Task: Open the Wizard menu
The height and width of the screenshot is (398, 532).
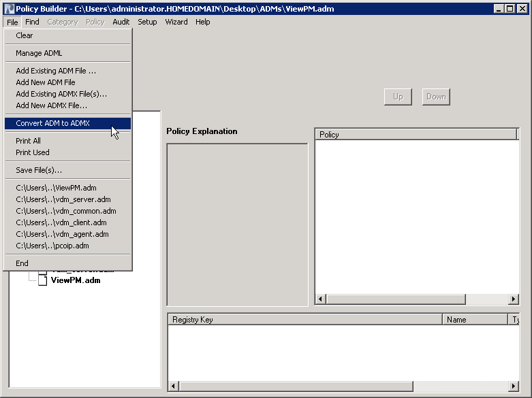Action: click(176, 22)
